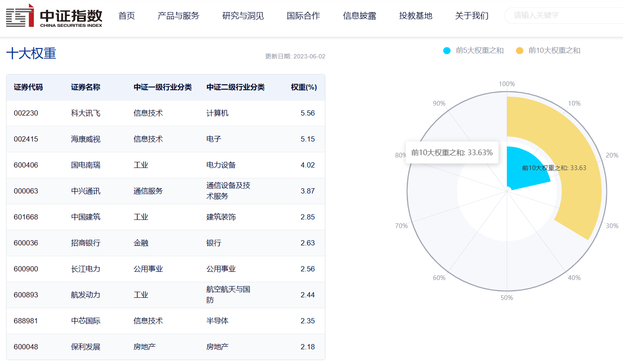This screenshot has width=623, height=364.
Task: Select stock name 海康威视
Action: point(86,139)
